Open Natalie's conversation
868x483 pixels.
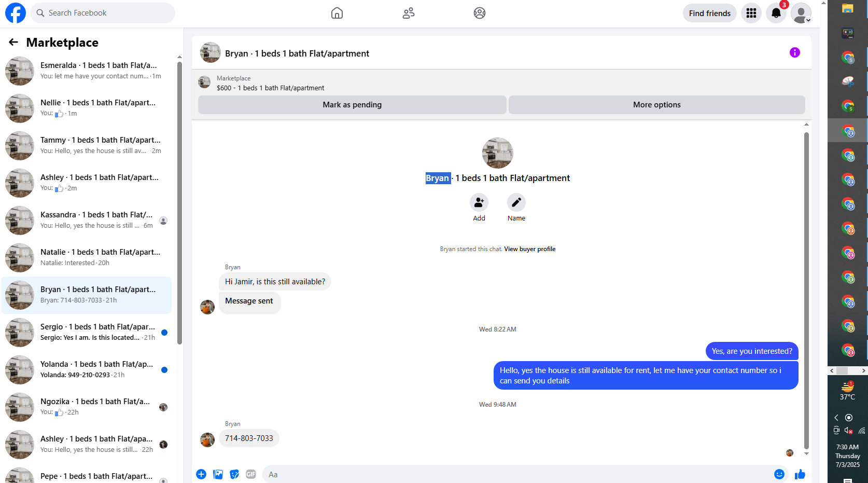(x=87, y=258)
